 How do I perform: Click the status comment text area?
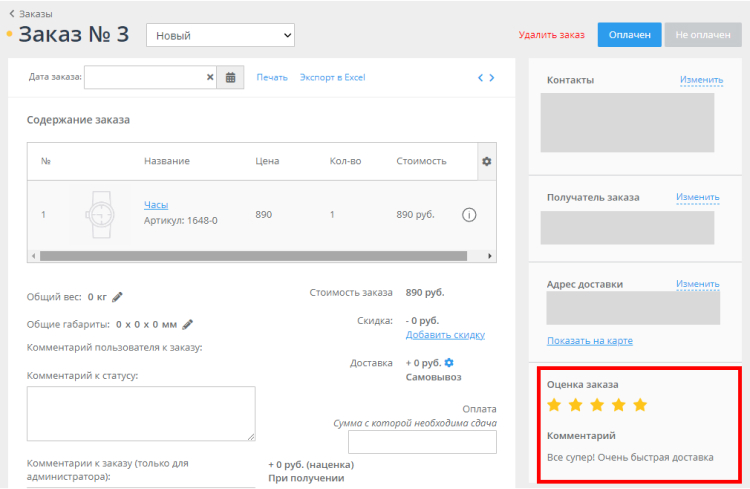point(140,414)
